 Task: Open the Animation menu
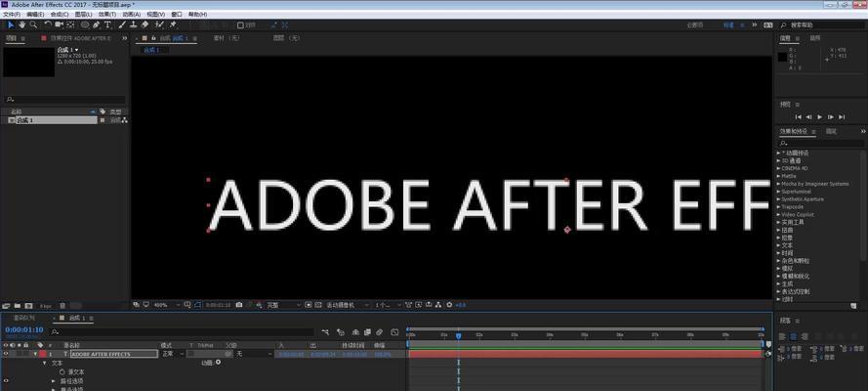[x=131, y=14]
